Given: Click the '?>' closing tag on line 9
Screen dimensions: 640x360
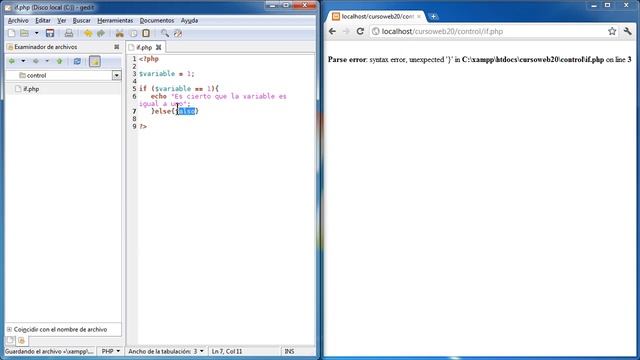Looking at the screenshot, I should [143, 127].
